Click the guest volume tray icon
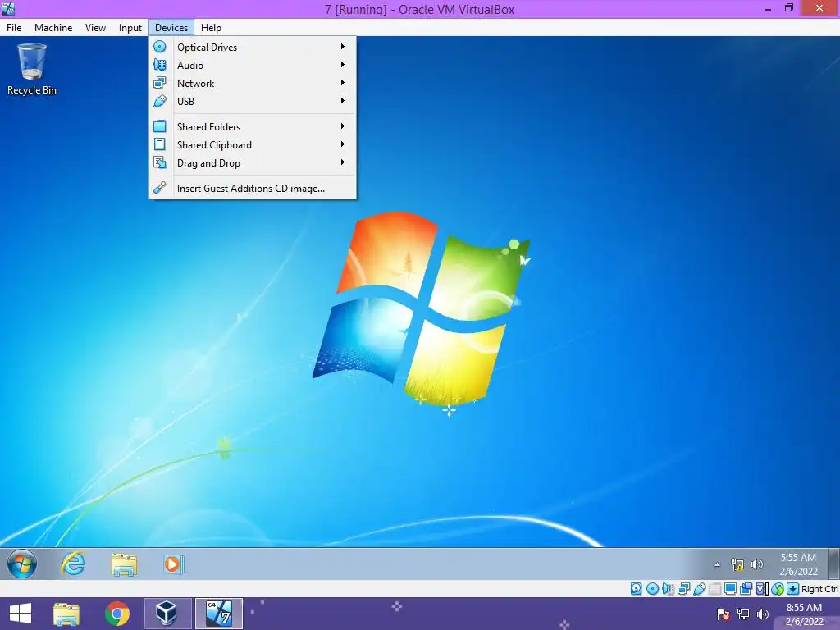Screen dimensions: 840x630 tap(757, 564)
